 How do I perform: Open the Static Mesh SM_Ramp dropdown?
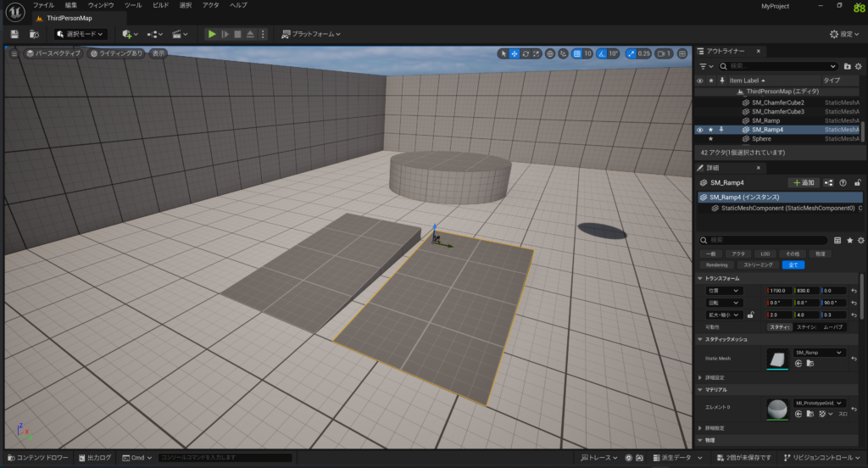tap(819, 352)
